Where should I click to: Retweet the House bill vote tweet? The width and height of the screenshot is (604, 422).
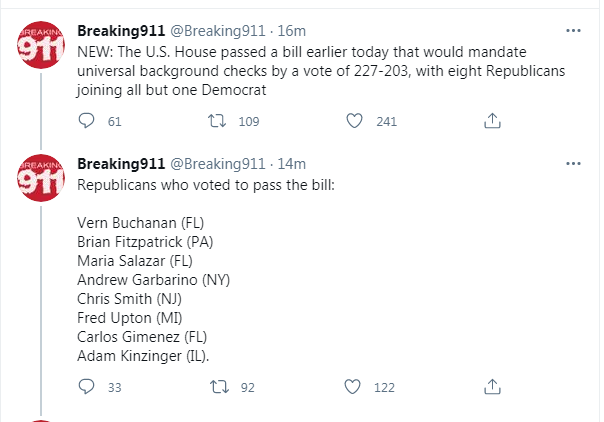tap(217, 121)
